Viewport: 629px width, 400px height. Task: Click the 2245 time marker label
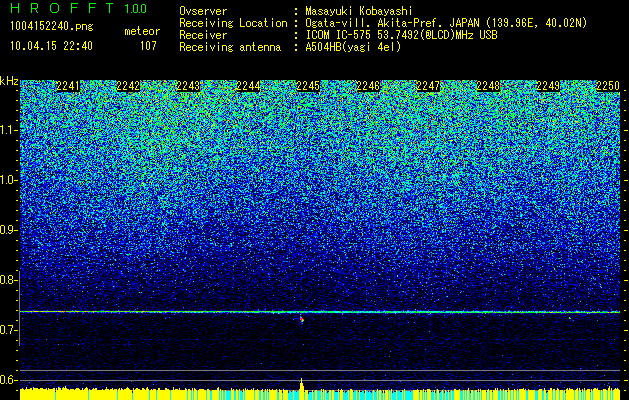pos(308,86)
